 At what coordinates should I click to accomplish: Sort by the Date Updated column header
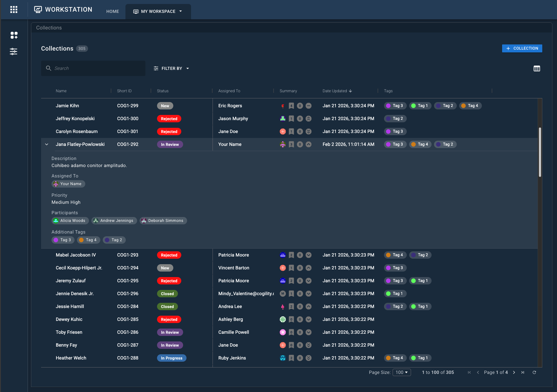(334, 91)
